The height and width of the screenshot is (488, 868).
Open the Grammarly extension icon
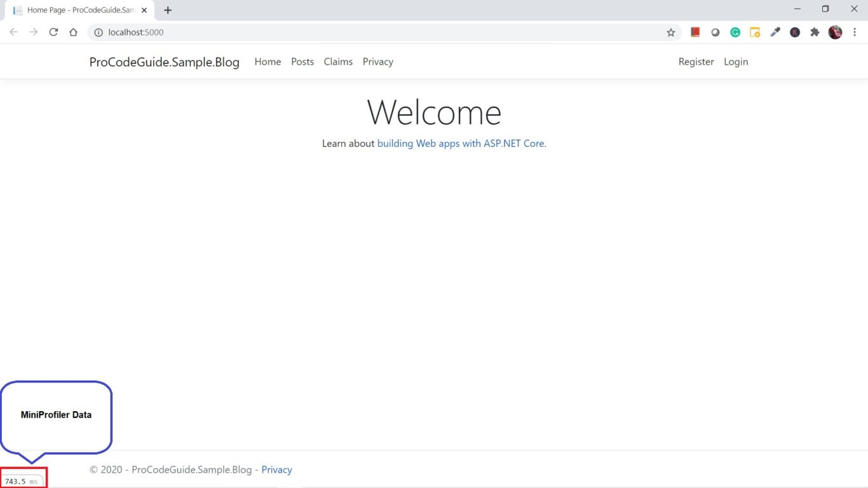coord(735,32)
